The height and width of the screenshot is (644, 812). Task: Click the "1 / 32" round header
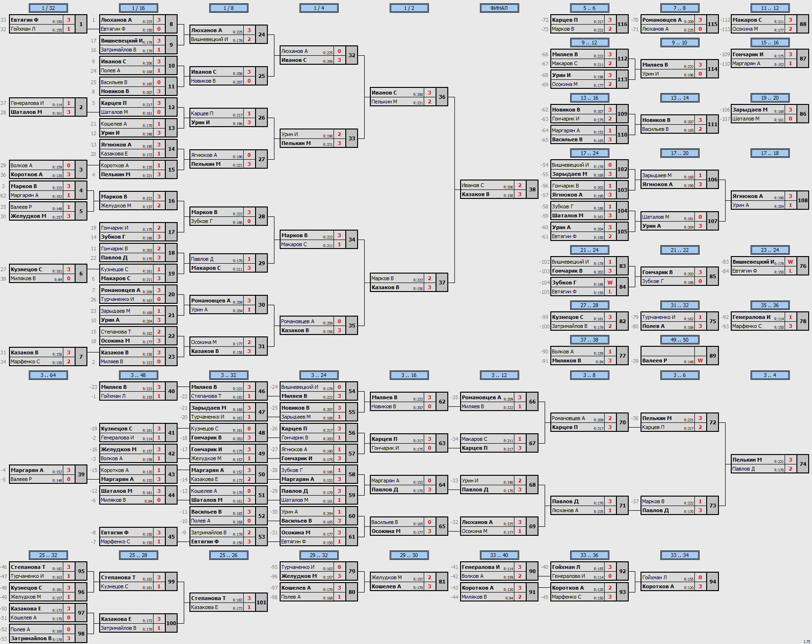(48, 8)
